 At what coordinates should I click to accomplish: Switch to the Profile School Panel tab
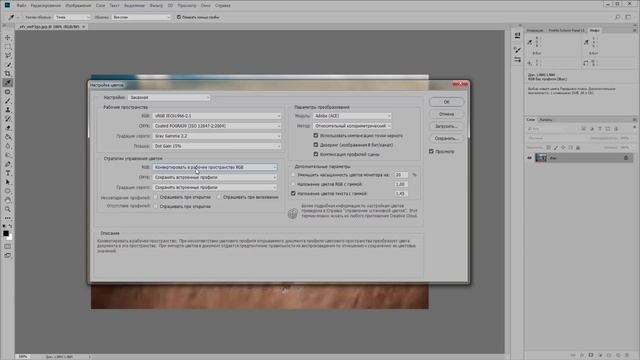coord(567,30)
